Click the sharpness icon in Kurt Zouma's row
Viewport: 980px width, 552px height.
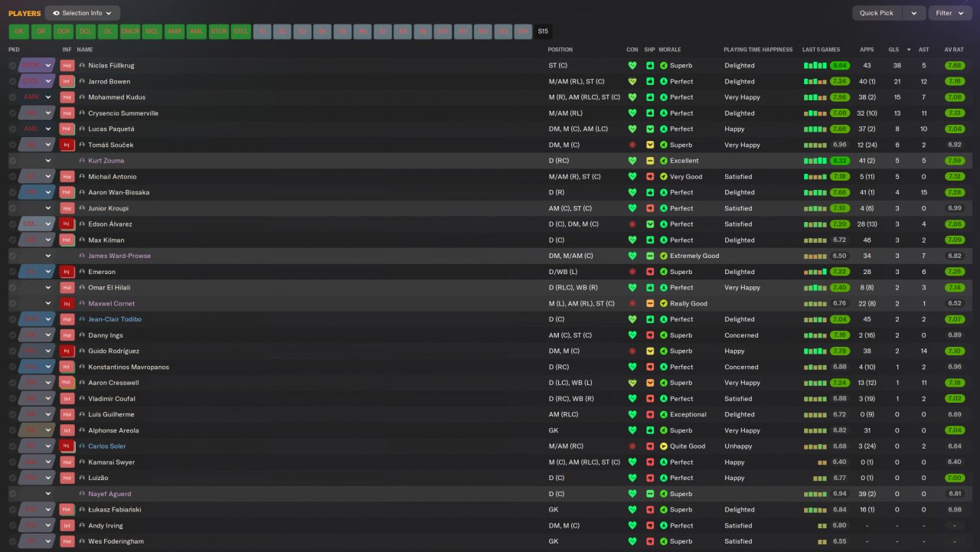[650, 161]
